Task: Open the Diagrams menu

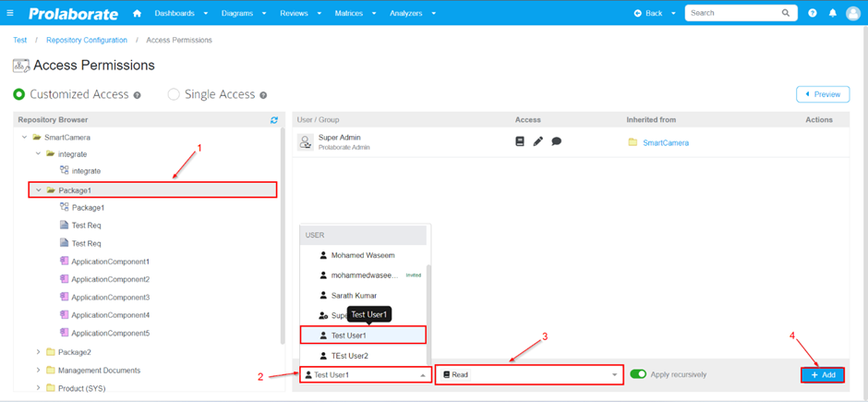Action: click(244, 13)
